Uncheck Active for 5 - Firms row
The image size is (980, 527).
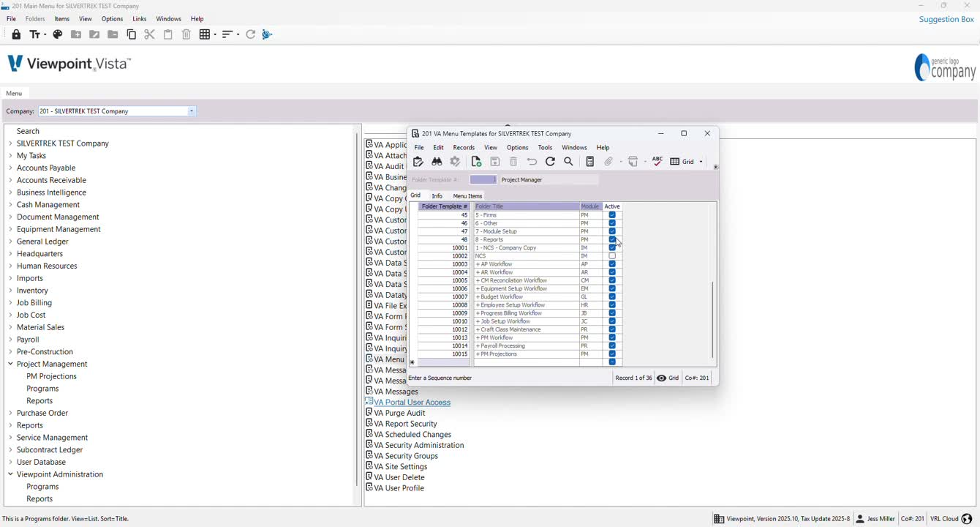(x=612, y=215)
